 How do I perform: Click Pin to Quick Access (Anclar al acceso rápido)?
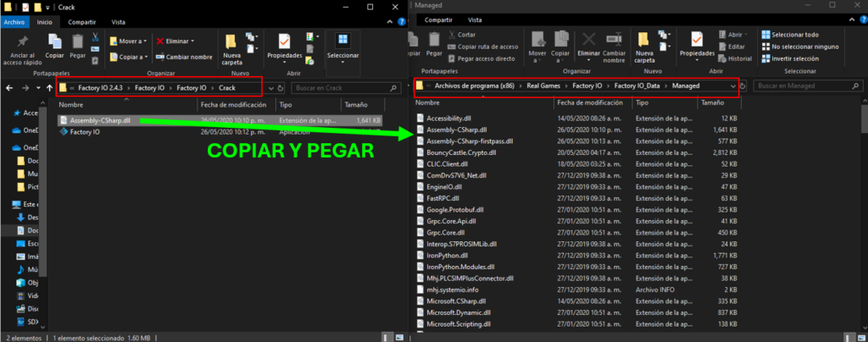click(x=24, y=49)
